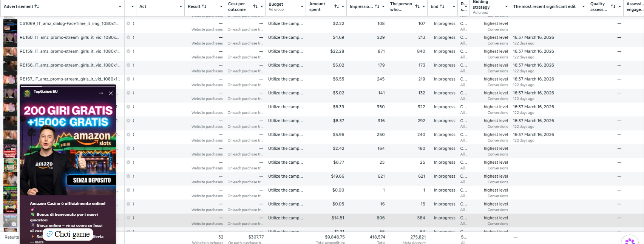Click thumbnail of the RE159 ad
Screen dimensions: 644x244
[x=10, y=54]
